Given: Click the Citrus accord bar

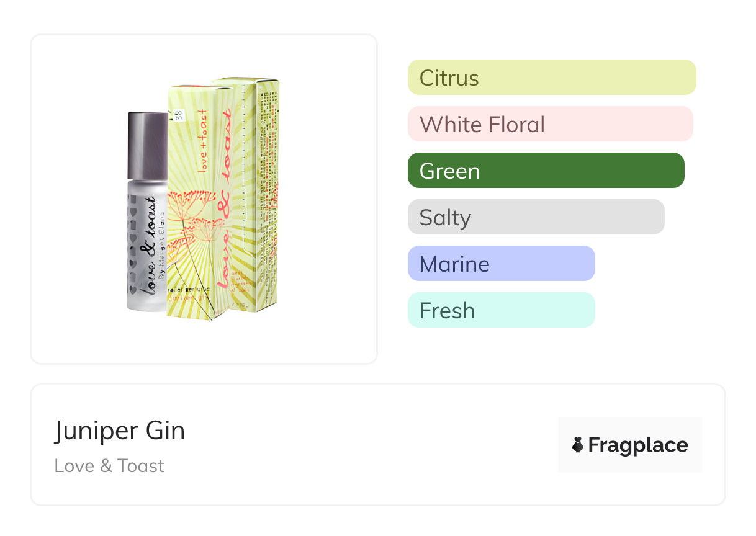Looking at the screenshot, I should pyautogui.click(x=551, y=78).
